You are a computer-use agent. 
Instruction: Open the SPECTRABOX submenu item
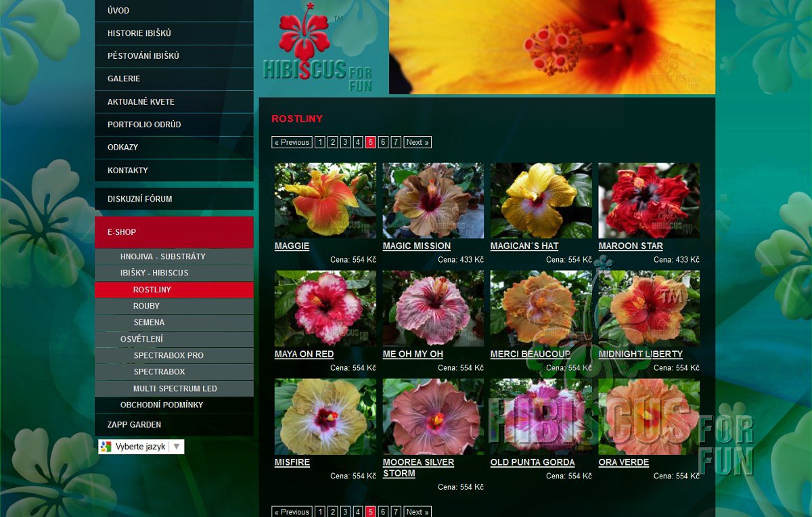[x=174, y=372]
